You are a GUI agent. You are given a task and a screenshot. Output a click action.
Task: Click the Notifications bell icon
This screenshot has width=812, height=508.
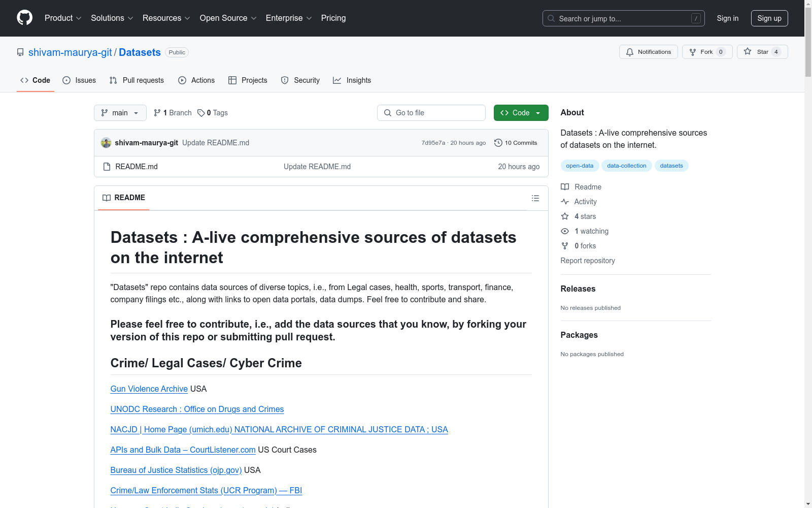point(630,52)
